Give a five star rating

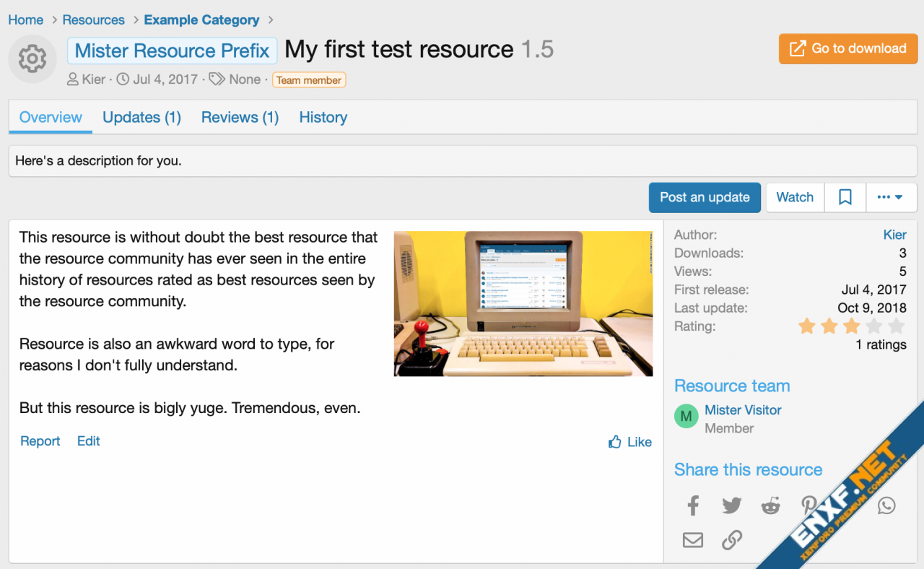point(895,326)
